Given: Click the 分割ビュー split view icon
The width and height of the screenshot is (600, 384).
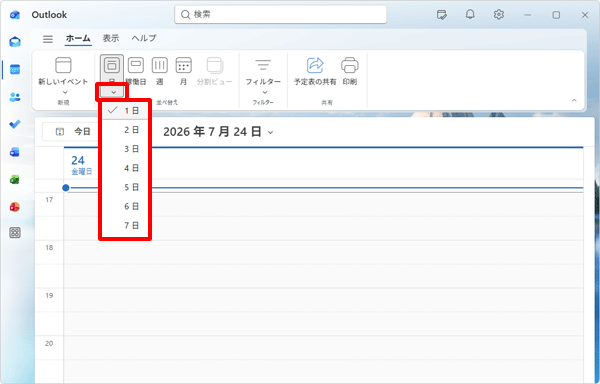Looking at the screenshot, I should coord(214,71).
